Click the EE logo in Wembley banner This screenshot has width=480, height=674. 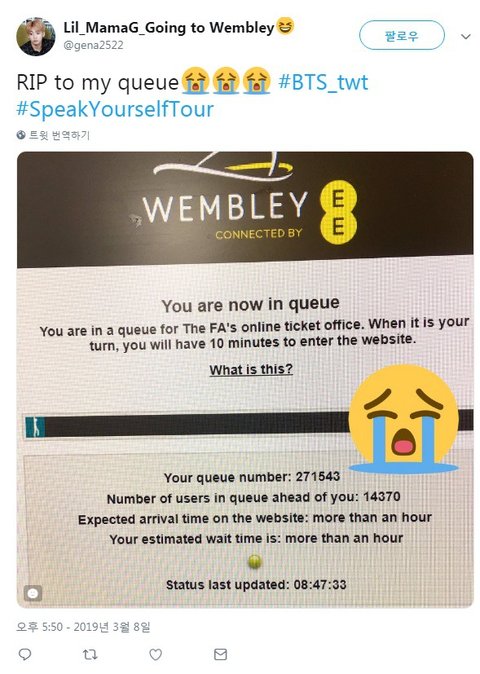[x=338, y=215]
